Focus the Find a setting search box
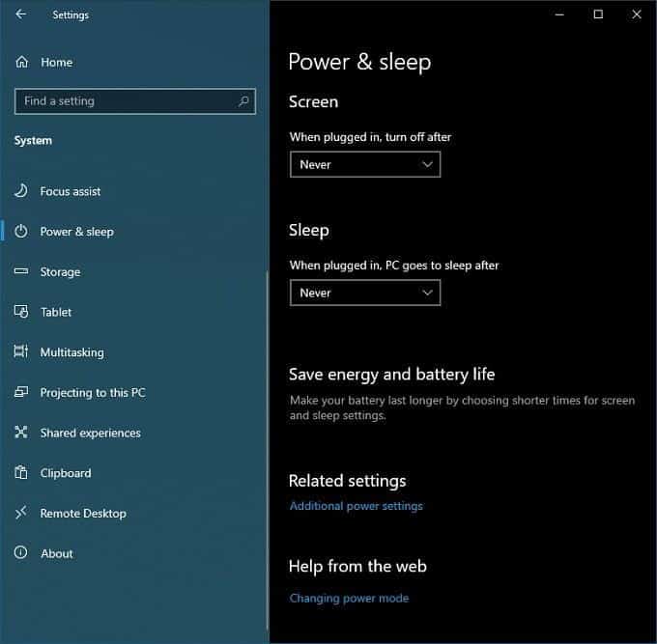This screenshot has height=644, width=657. tap(135, 101)
